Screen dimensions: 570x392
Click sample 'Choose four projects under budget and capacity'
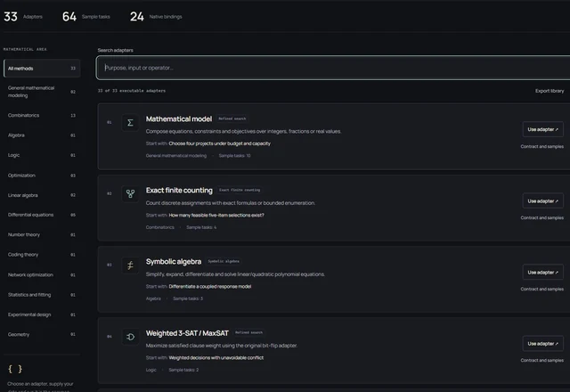click(x=220, y=143)
